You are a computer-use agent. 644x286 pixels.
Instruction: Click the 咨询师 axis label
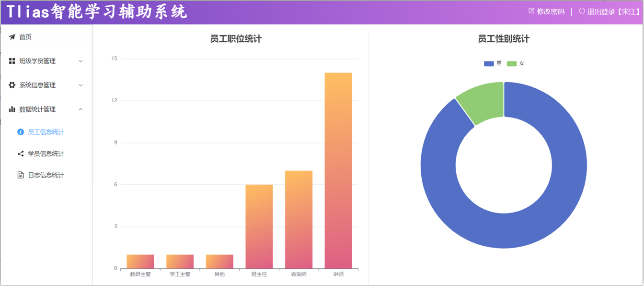click(x=299, y=274)
